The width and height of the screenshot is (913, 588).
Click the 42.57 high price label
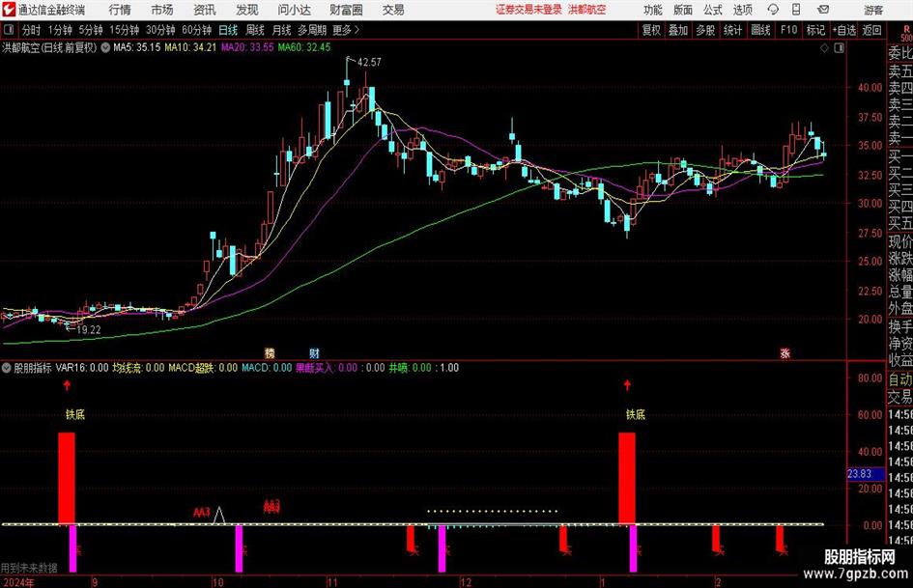coord(369,62)
